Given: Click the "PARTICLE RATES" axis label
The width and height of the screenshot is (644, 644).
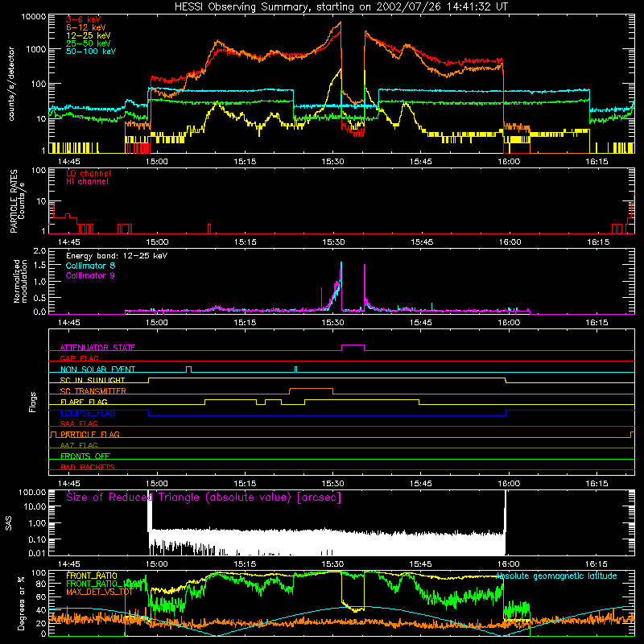Looking at the screenshot, I should pyautogui.click(x=14, y=201).
